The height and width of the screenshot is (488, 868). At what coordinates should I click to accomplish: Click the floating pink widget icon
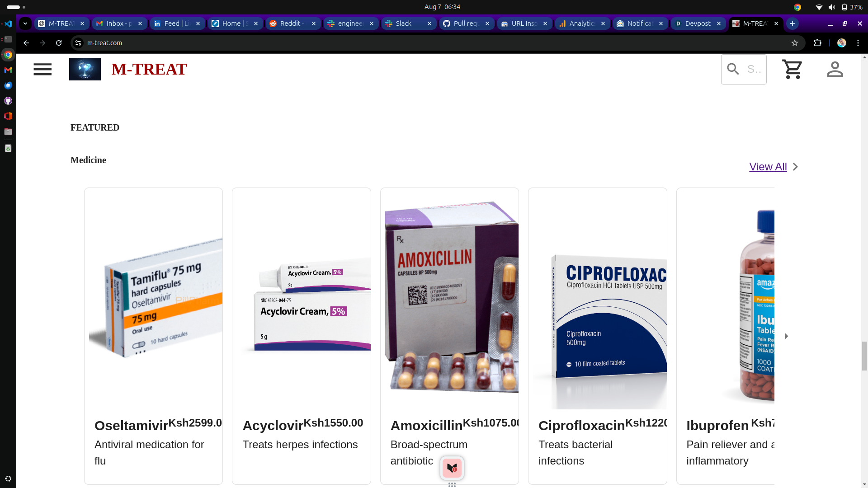[452, 468]
